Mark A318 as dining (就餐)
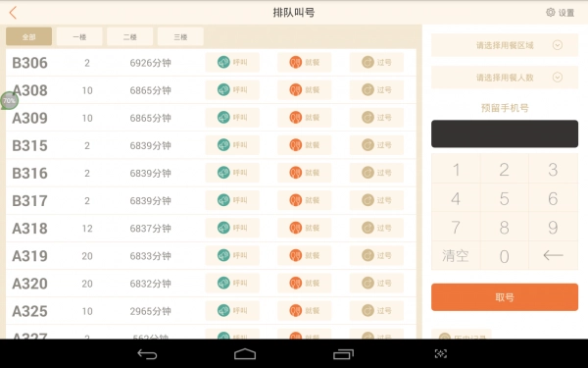The image size is (588, 368). (304, 228)
